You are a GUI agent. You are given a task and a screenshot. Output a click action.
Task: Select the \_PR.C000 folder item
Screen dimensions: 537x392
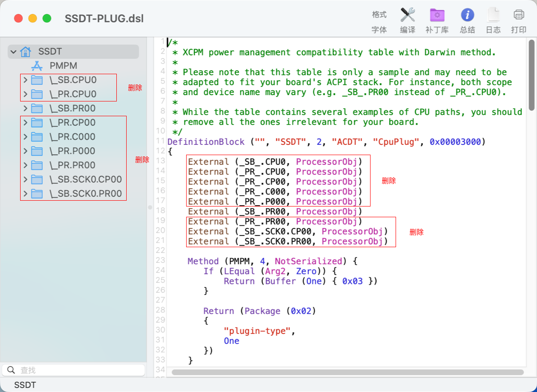[x=72, y=137]
